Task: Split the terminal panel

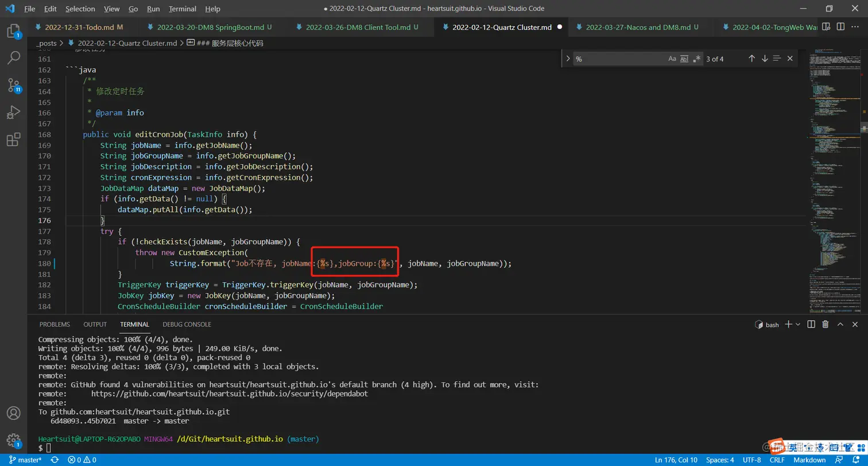Action: tap(811, 324)
